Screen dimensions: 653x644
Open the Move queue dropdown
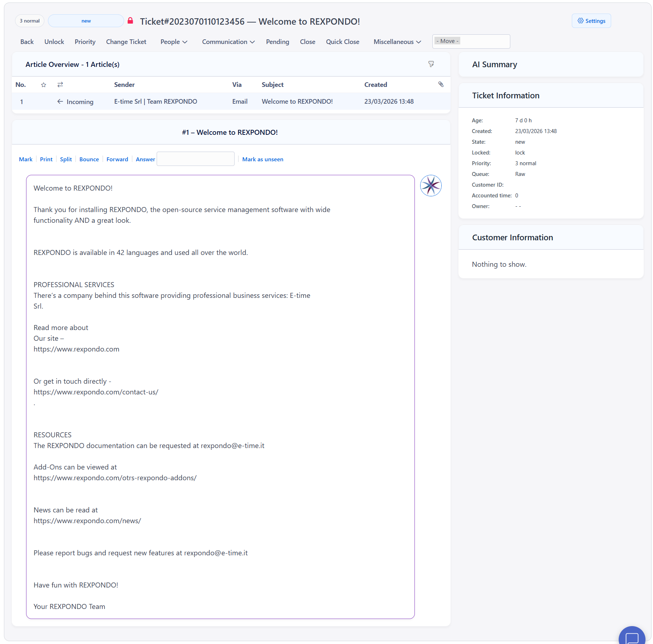(x=471, y=41)
